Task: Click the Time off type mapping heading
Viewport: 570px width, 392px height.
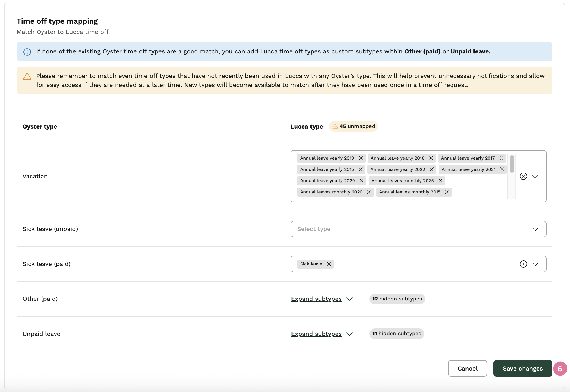Action: click(x=57, y=21)
